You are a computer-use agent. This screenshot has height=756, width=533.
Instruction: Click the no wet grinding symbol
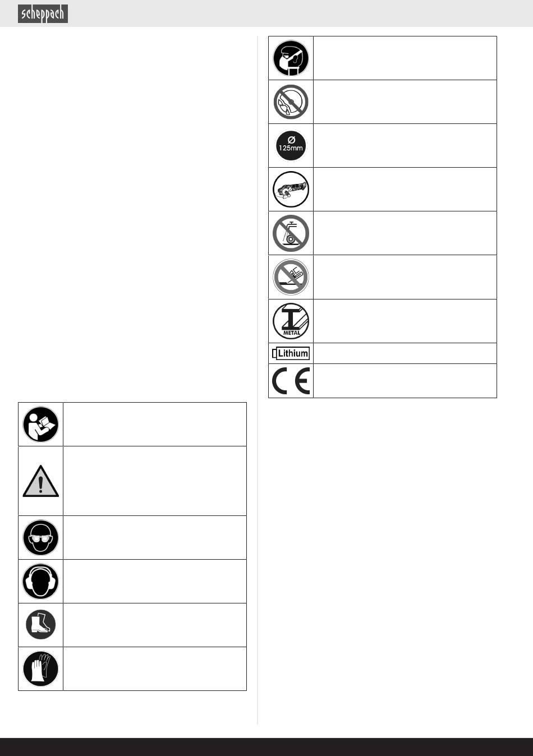291,233
